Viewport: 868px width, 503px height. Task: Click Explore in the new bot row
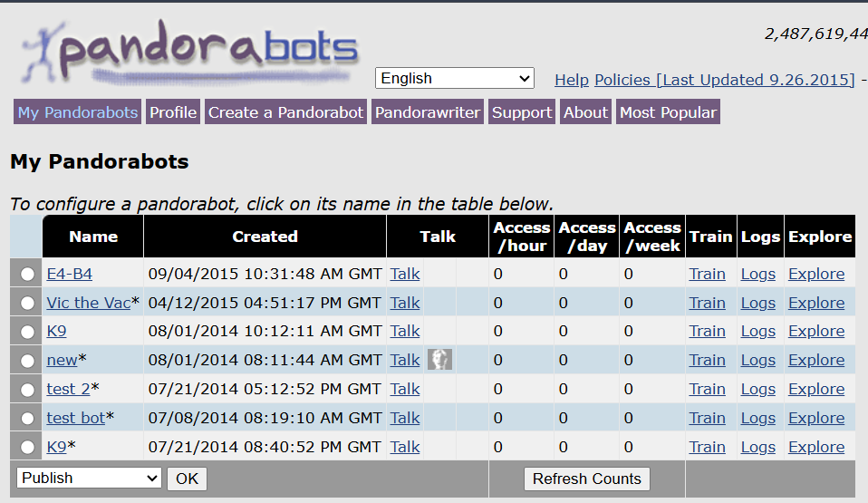click(816, 360)
